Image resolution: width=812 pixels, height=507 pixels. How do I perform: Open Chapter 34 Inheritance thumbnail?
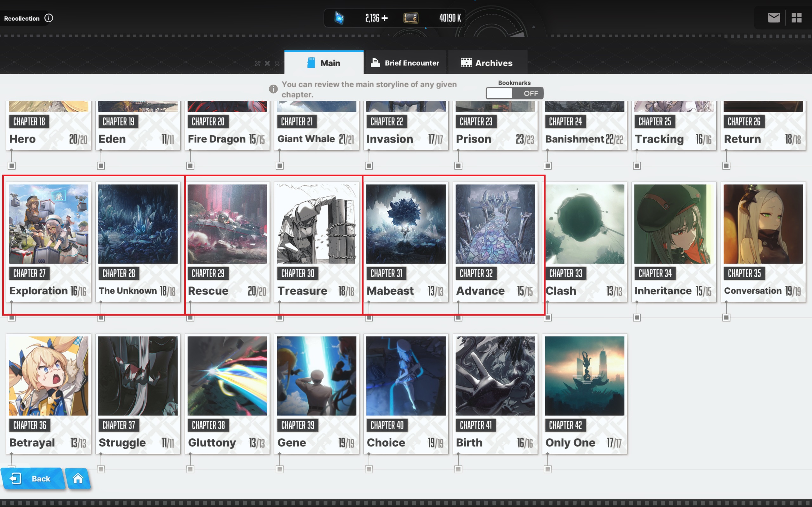point(673,224)
